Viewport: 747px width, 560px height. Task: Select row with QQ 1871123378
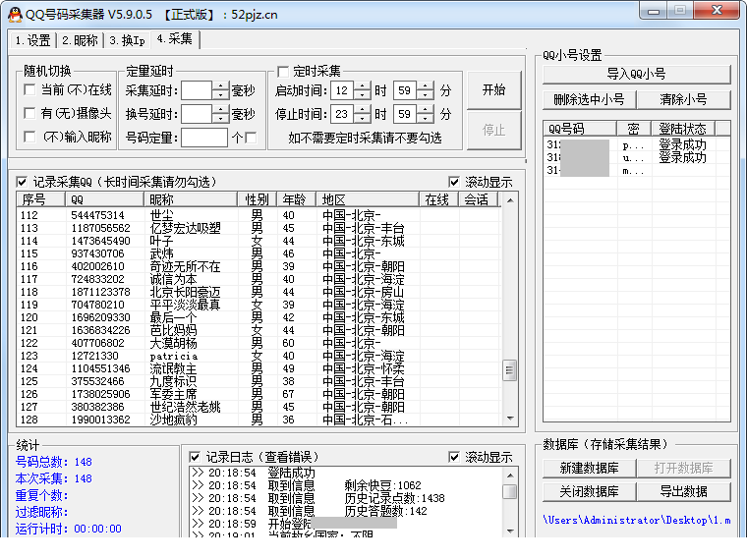coord(259,292)
